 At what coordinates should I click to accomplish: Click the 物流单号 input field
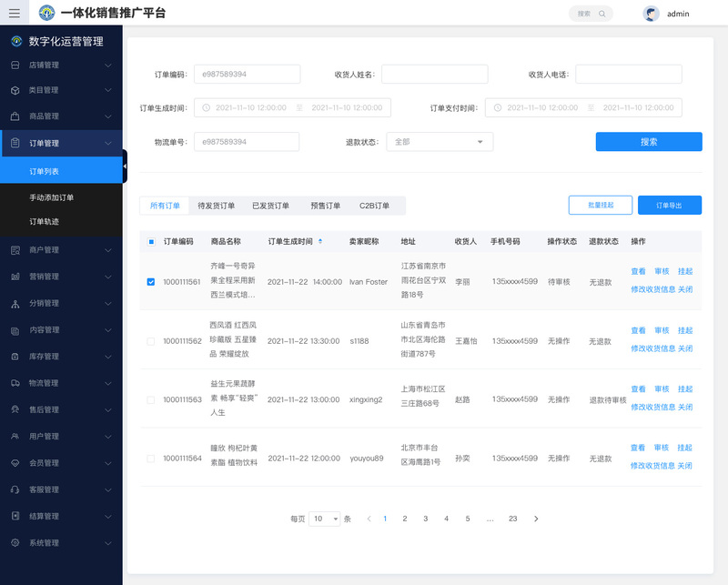247,142
